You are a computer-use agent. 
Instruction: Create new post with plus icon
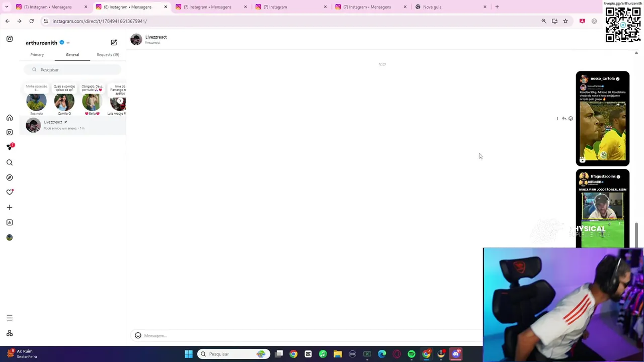pyautogui.click(x=10, y=207)
